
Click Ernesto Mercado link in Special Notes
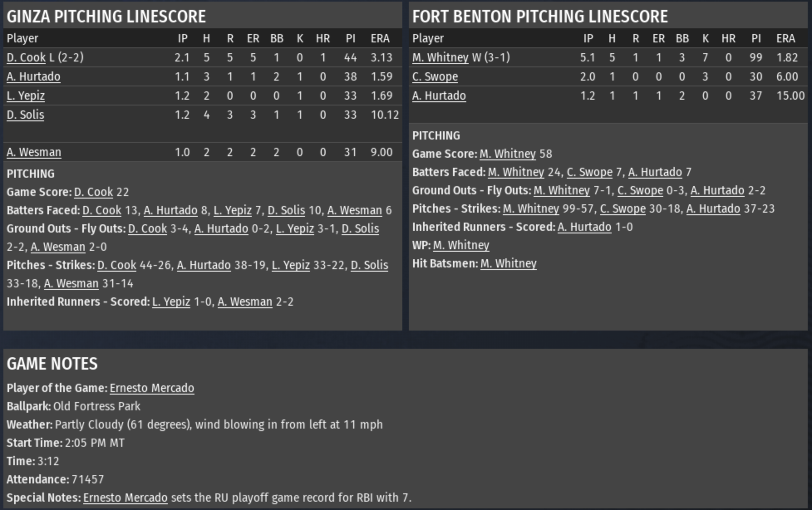[x=125, y=498]
